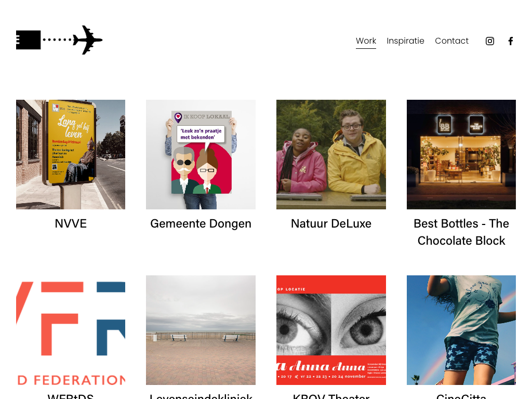Click the Gemeente Dongen title link
The width and height of the screenshot is (532, 399).
click(x=201, y=224)
